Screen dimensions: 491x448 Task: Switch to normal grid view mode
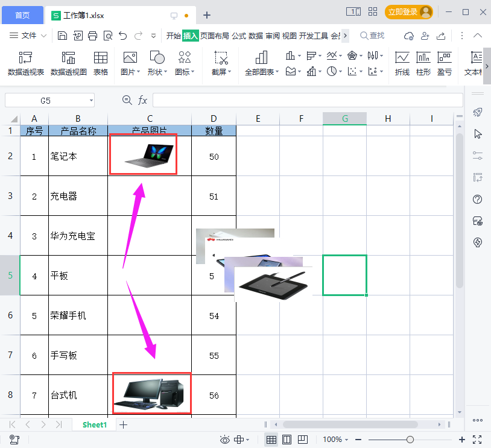tap(271, 440)
